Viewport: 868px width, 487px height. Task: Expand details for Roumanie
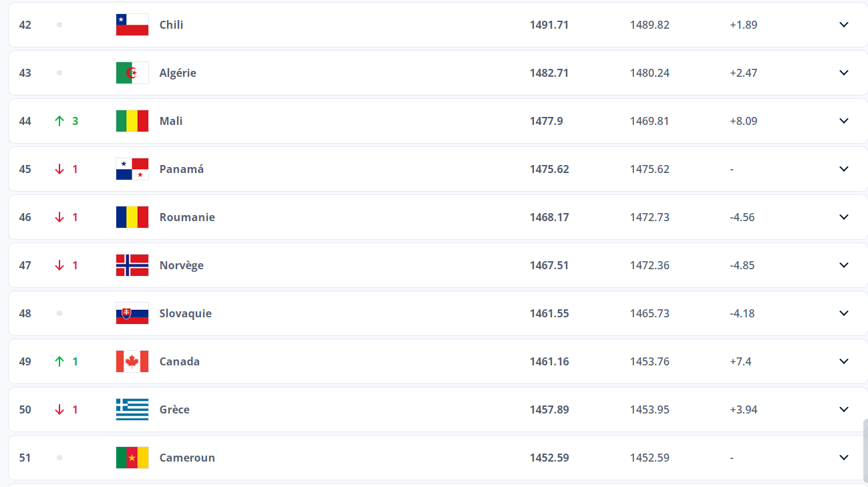click(844, 217)
